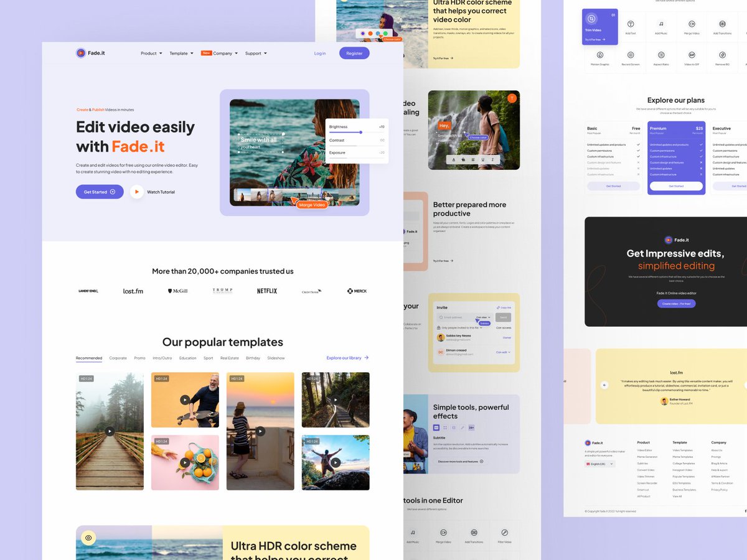Click the Copy link button in Invite

(x=504, y=307)
